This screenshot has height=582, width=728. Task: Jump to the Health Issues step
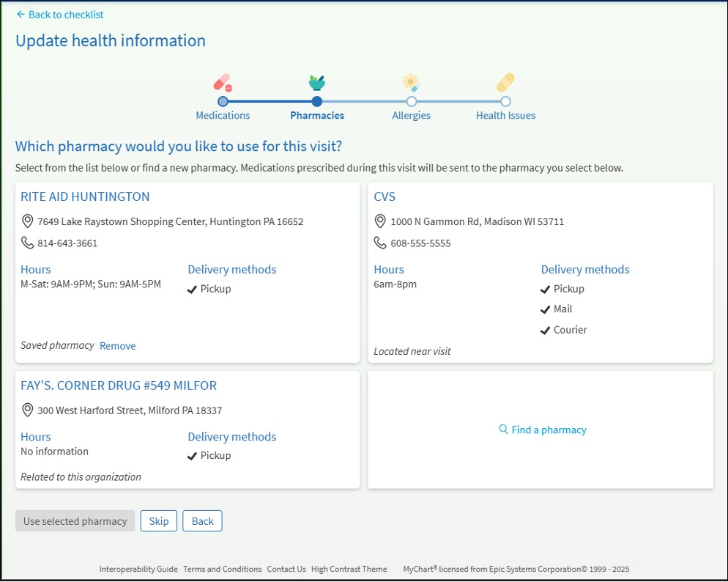[x=505, y=115]
